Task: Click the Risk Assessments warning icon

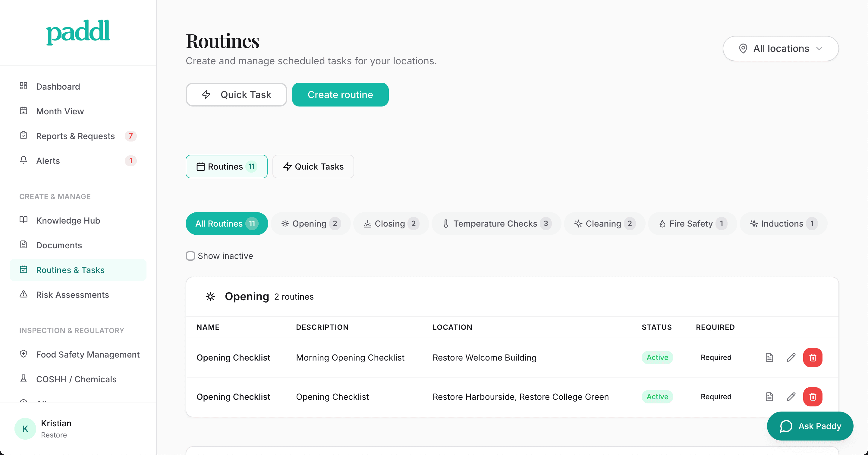Action: 24,294
